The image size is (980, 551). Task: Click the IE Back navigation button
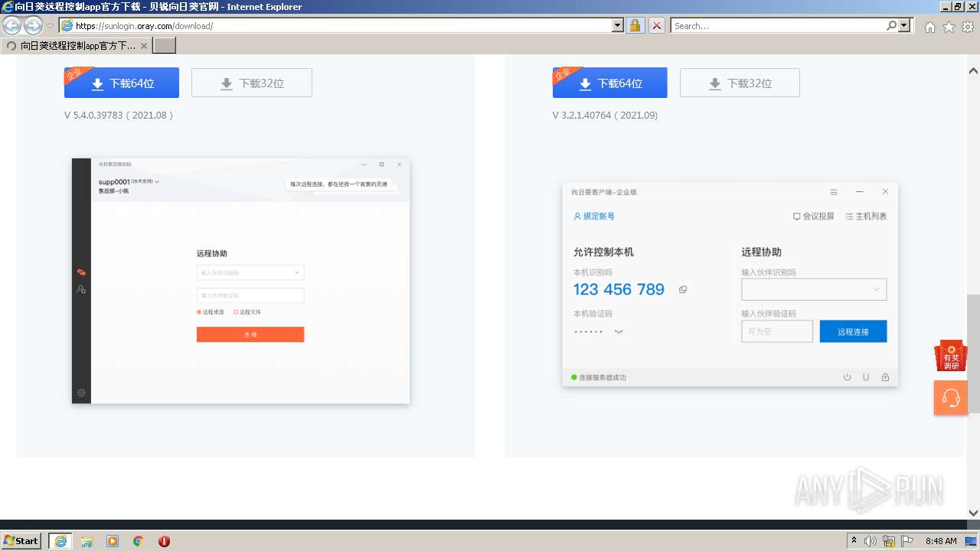click(x=12, y=26)
